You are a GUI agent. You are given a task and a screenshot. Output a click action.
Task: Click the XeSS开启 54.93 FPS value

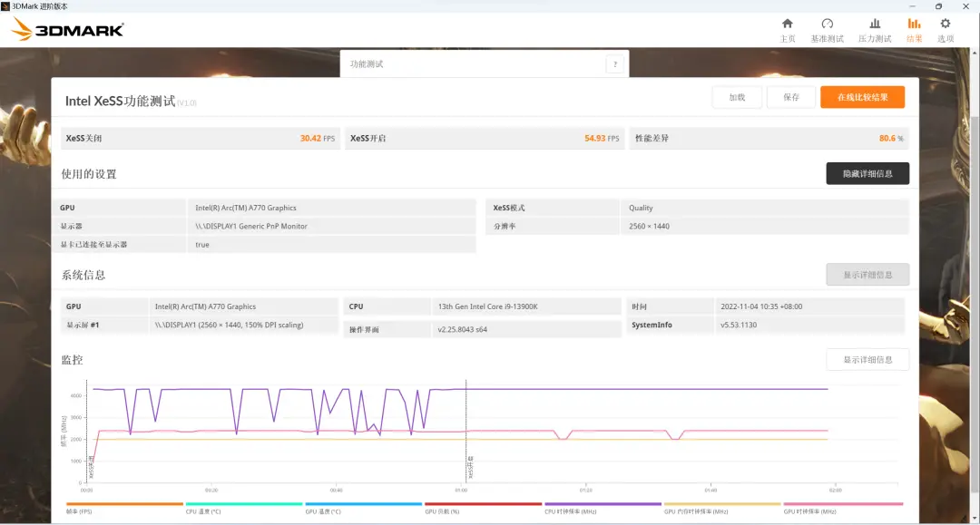pyautogui.click(x=602, y=139)
